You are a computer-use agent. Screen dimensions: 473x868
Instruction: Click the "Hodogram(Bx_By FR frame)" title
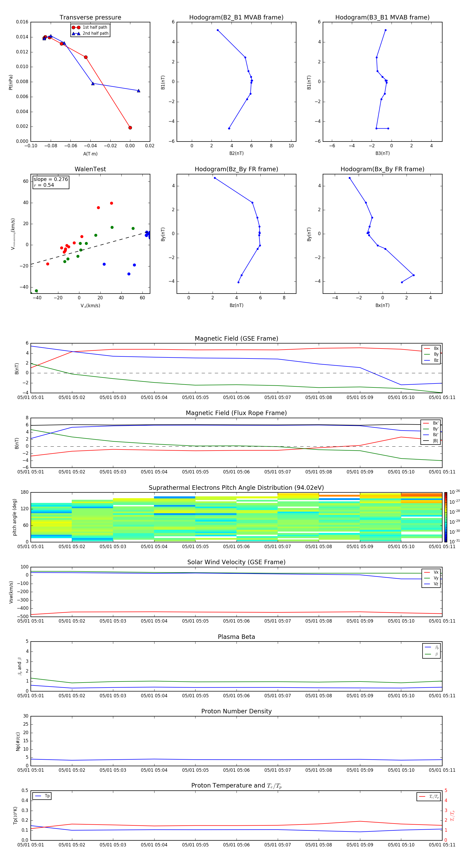click(x=382, y=169)
